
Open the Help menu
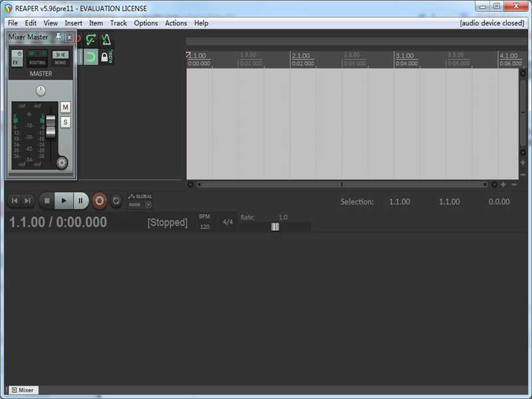(201, 23)
